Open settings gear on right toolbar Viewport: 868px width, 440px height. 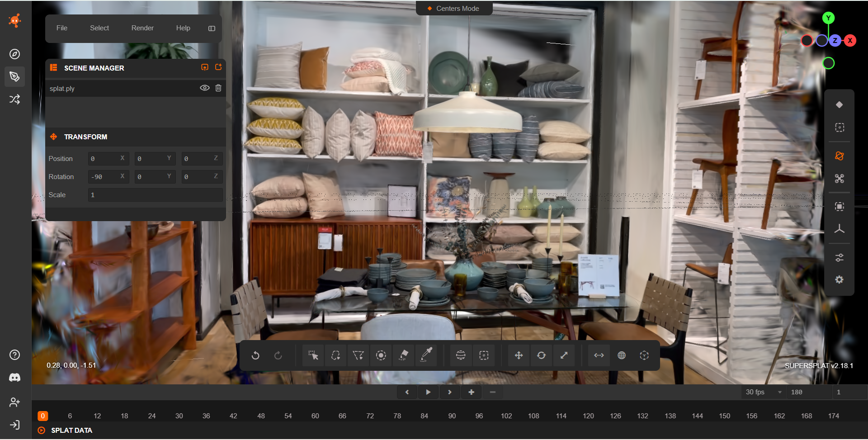pos(840,280)
